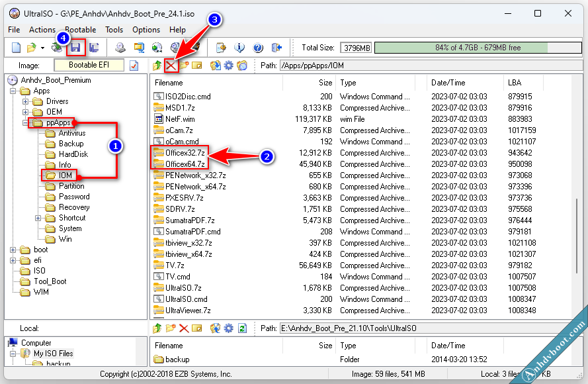Open the Bootable menu
Viewport: 588px width, 384px height.
pyautogui.click(x=80, y=30)
